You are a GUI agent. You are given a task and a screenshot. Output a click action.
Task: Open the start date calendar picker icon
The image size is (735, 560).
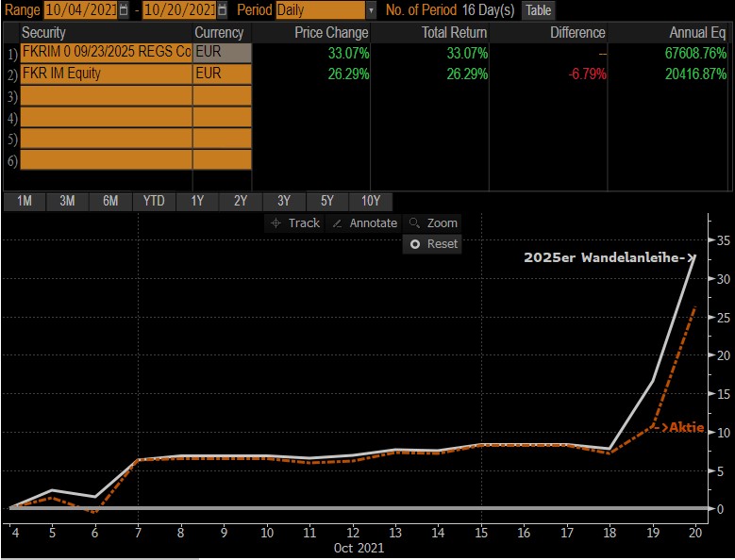click(124, 9)
